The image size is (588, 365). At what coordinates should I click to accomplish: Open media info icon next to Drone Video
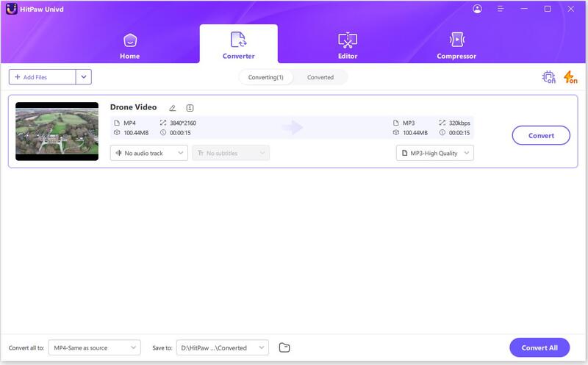coord(190,108)
